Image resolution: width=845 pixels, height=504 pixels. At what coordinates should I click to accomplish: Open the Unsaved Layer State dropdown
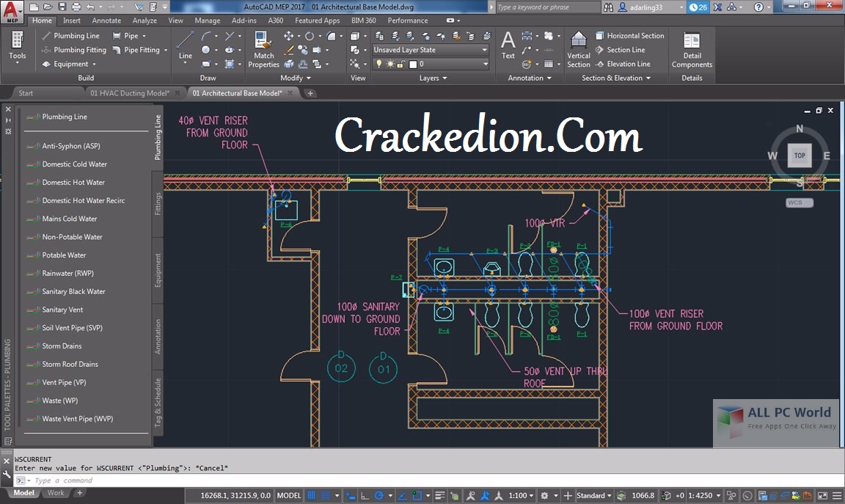(x=431, y=50)
